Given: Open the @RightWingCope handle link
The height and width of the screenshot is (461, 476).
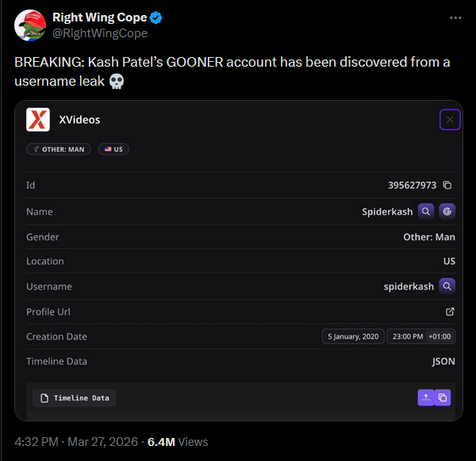Looking at the screenshot, I should pos(100,33).
